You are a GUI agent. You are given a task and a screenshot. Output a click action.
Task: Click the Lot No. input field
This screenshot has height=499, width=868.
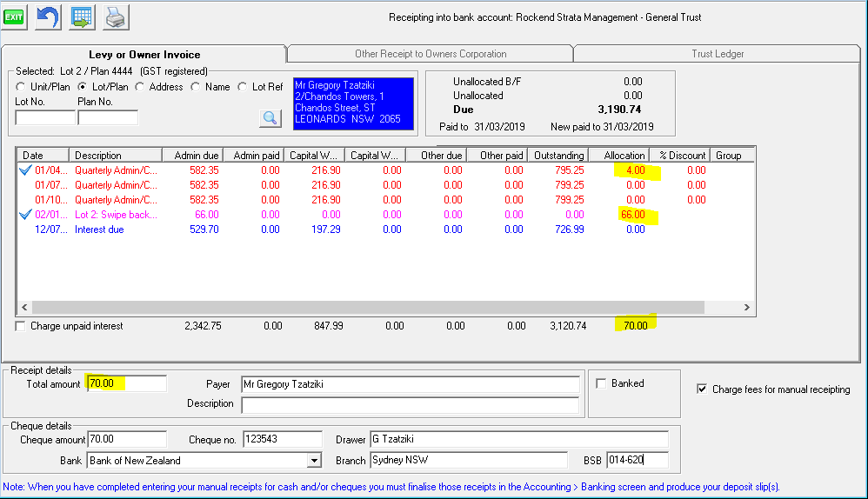coord(45,117)
